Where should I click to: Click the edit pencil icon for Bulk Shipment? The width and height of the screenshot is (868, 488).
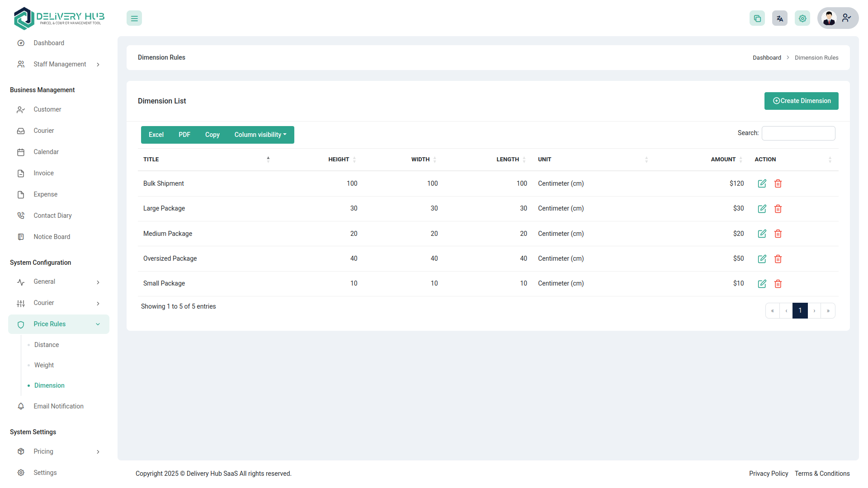click(762, 183)
